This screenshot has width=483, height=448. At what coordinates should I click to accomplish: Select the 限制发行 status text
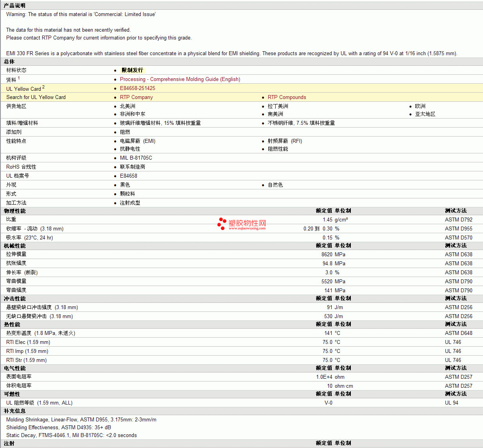click(132, 70)
